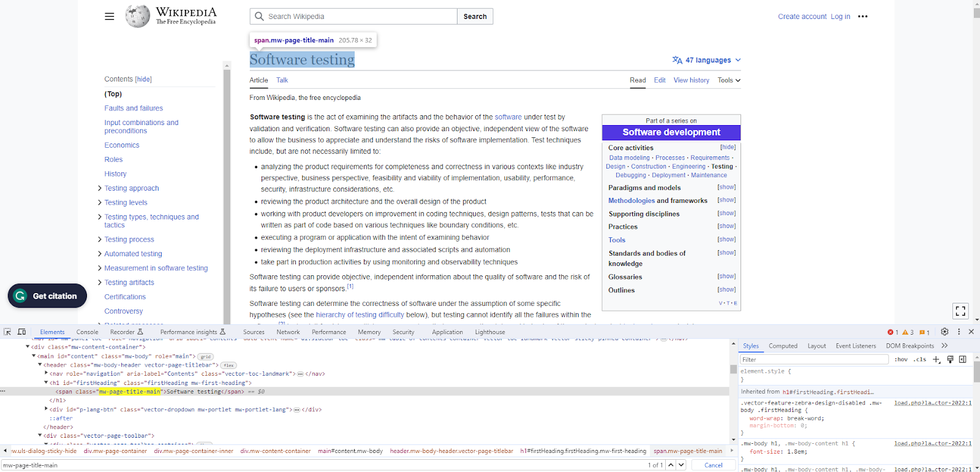Show the Paradigms and models section
This screenshot has width=980, height=472.
click(x=726, y=187)
